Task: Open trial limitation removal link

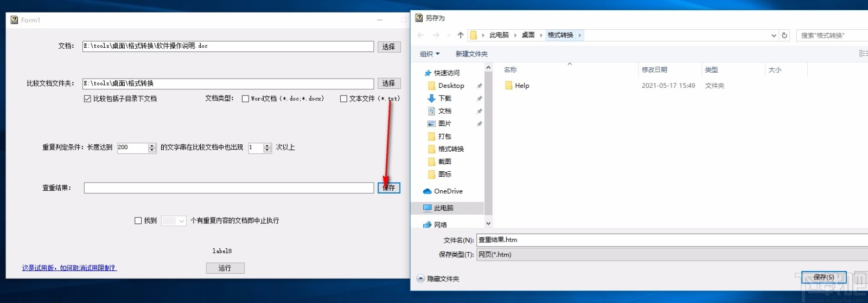Action: point(69,268)
